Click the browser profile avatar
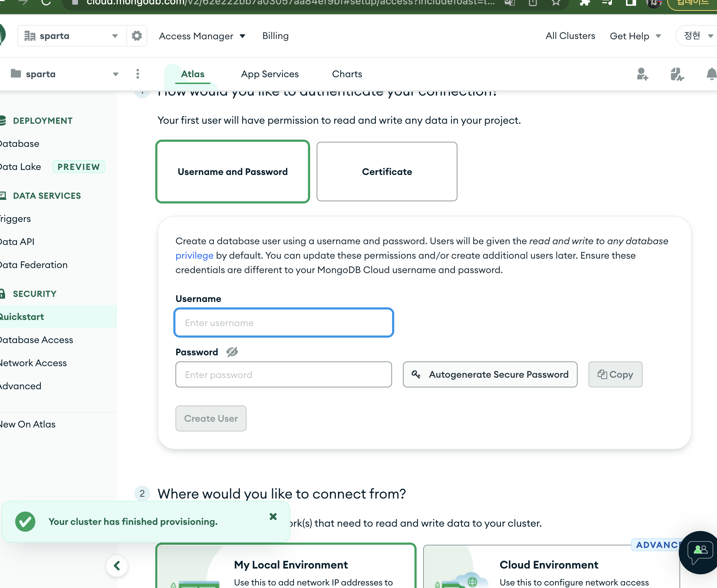The width and height of the screenshot is (717, 588). point(654,3)
